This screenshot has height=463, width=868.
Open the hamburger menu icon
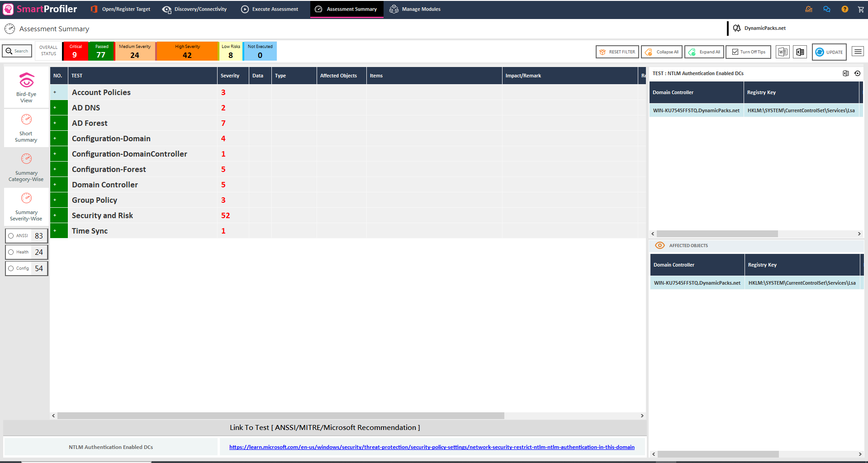click(858, 52)
